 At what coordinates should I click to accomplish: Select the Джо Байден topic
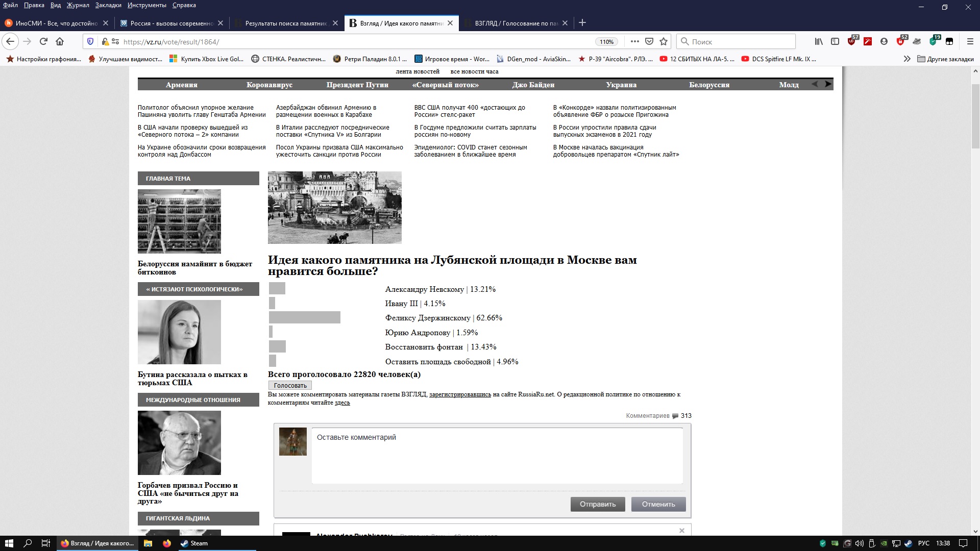[533, 85]
